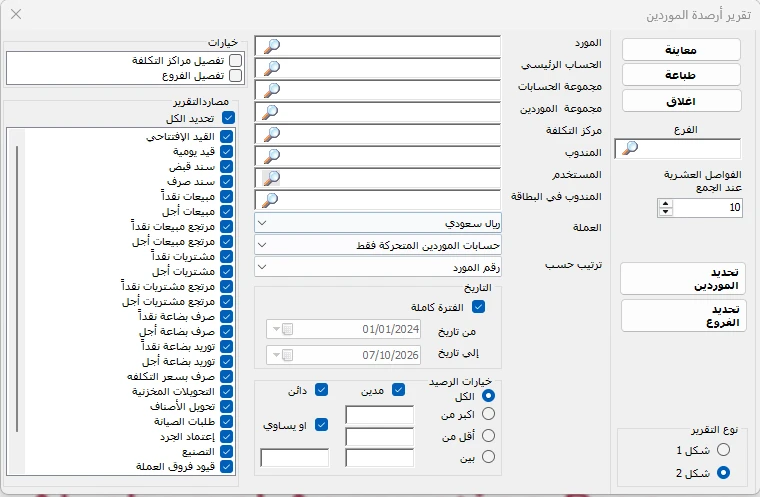The height and width of the screenshot is (497, 760).
Task: Open lookup icon for المستخدم field
Action: 271,178
